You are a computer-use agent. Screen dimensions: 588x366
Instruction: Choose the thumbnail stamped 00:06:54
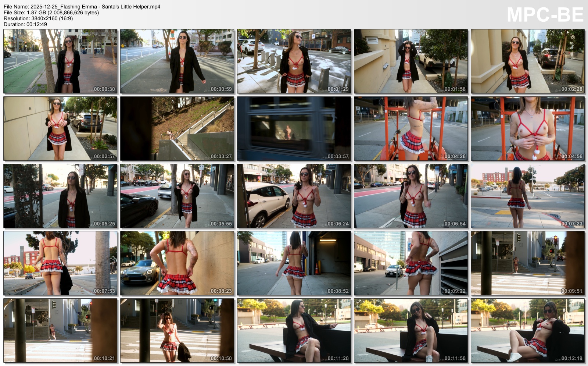411,196
